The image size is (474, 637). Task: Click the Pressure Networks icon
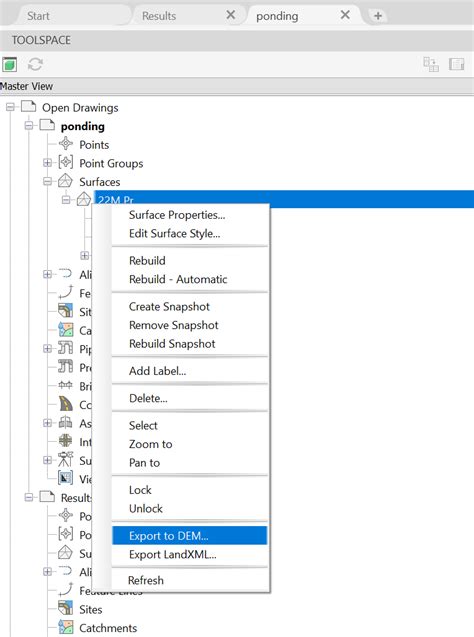pos(66,366)
